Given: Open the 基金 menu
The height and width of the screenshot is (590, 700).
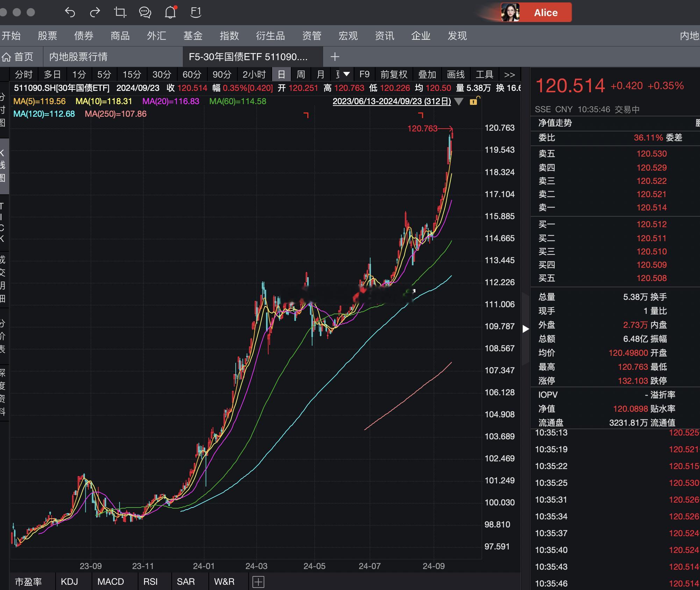Looking at the screenshot, I should (x=193, y=36).
